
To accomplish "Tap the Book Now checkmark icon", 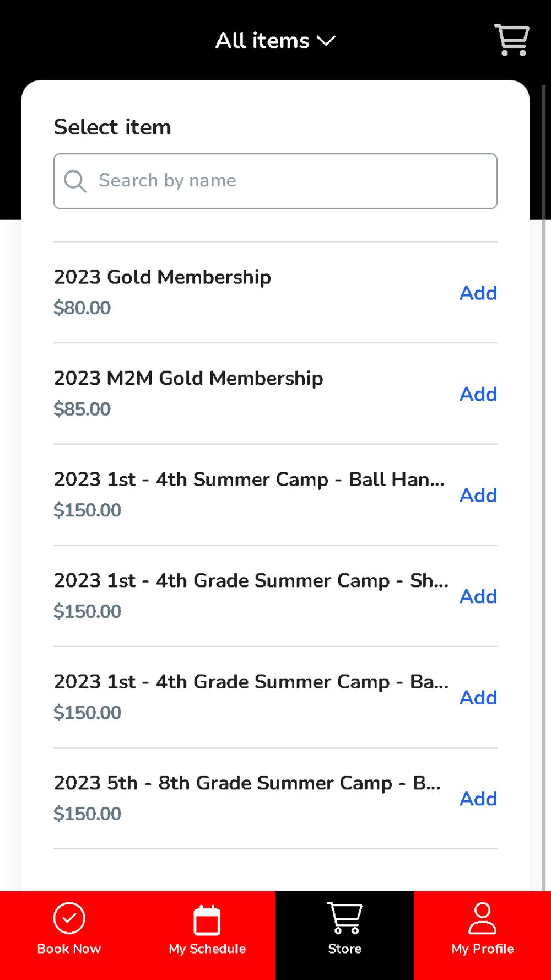I will tap(69, 918).
